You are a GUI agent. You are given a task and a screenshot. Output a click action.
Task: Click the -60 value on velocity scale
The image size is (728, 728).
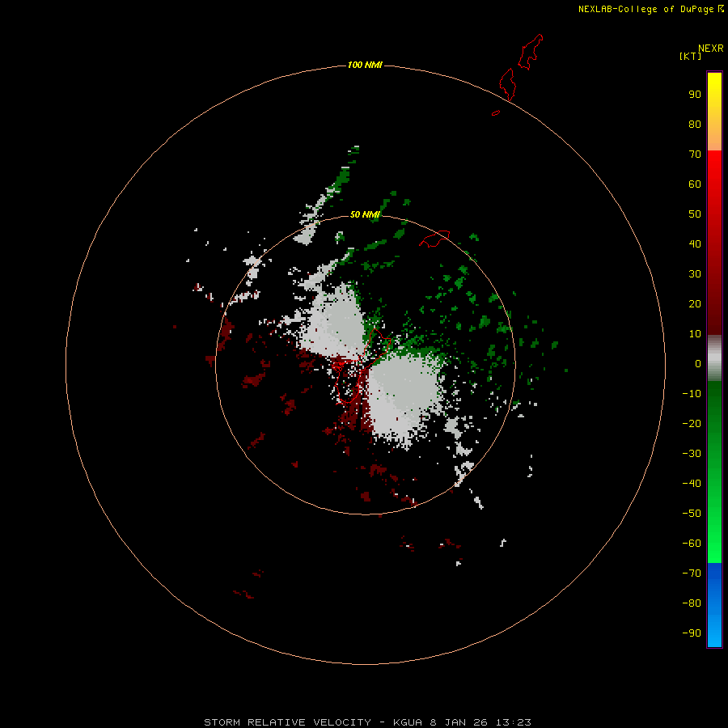[x=692, y=544]
